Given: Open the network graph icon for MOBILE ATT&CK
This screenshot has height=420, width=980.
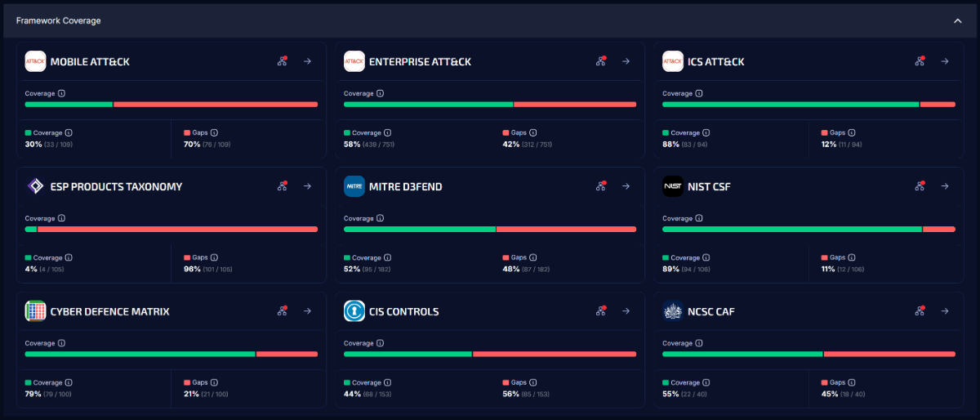Looking at the screenshot, I should tap(283, 61).
